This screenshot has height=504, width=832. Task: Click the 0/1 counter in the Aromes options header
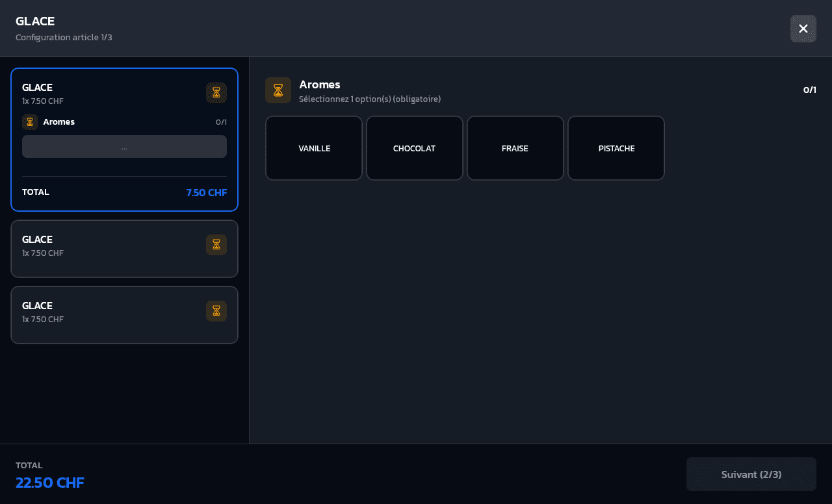pos(810,90)
